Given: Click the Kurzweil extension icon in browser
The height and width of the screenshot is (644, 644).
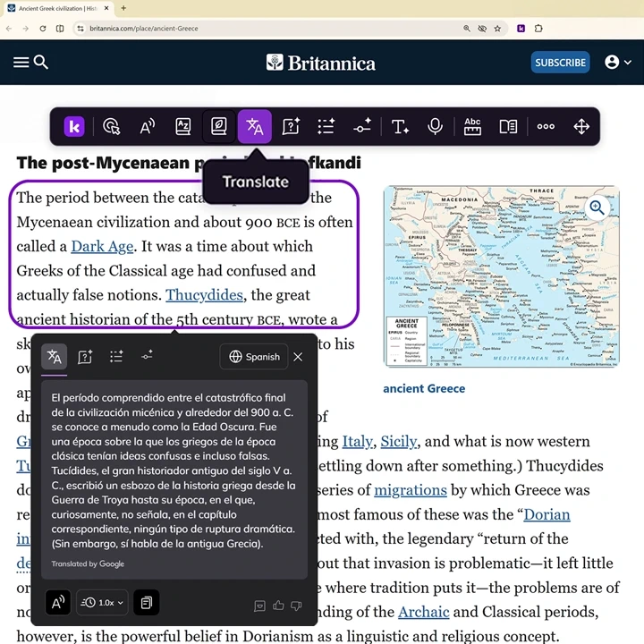Looking at the screenshot, I should pos(521,29).
